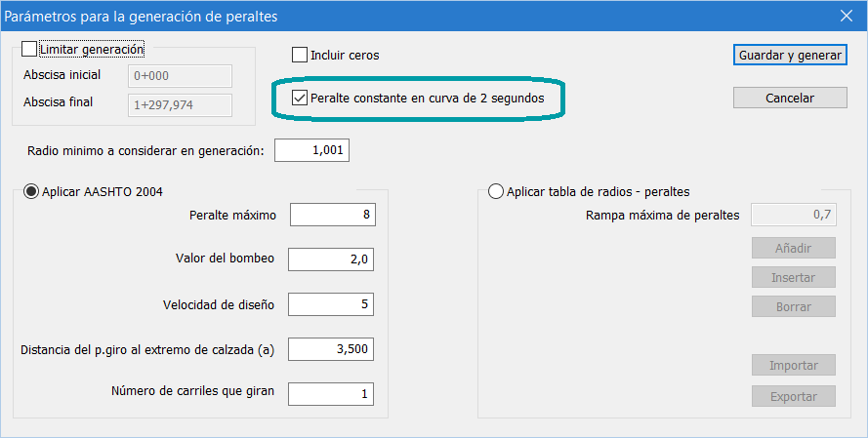The width and height of the screenshot is (868, 438).
Task: Click the Exportar button
Action: (793, 396)
